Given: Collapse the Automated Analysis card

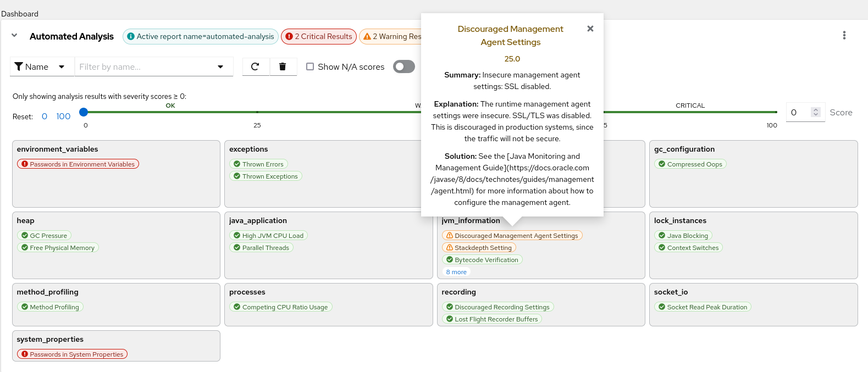Looking at the screenshot, I should point(15,36).
